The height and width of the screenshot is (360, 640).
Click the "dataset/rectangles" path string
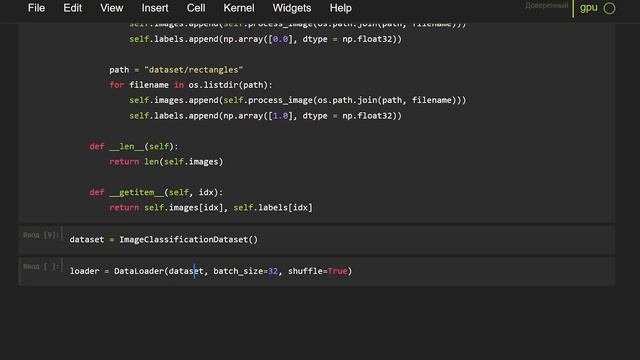click(193, 70)
